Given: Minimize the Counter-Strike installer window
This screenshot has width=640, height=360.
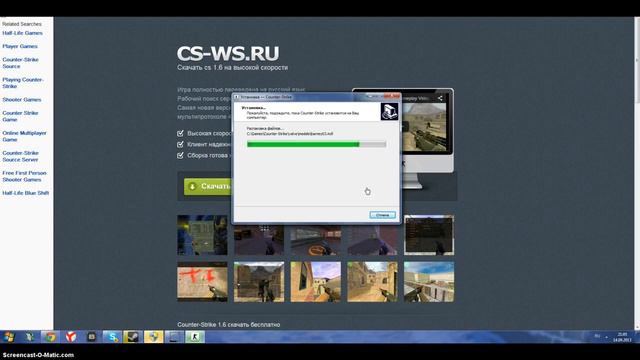Looking at the screenshot, I should coord(371,97).
